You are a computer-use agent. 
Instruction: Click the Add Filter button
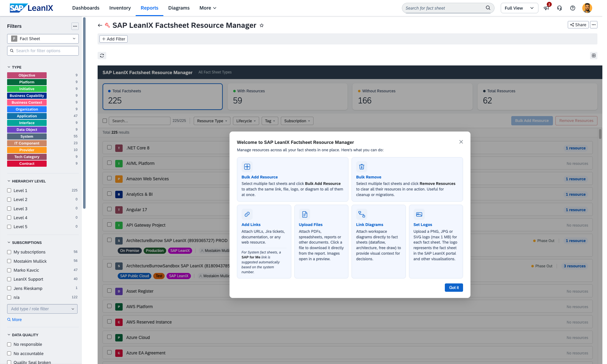[x=114, y=39]
